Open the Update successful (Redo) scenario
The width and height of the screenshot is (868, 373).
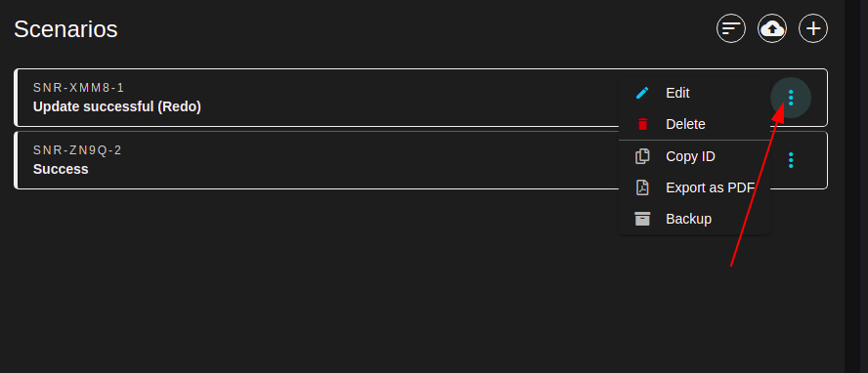pos(116,106)
